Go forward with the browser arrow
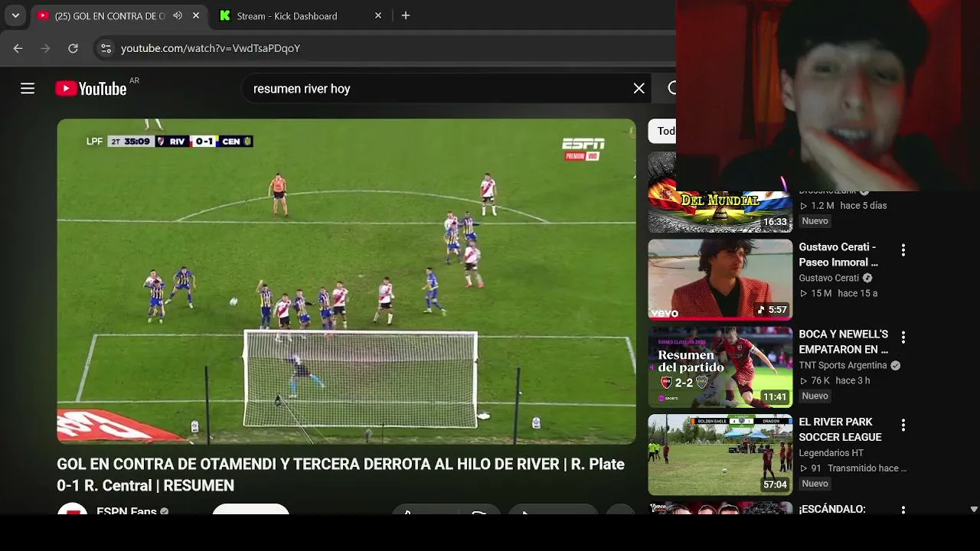 point(45,48)
